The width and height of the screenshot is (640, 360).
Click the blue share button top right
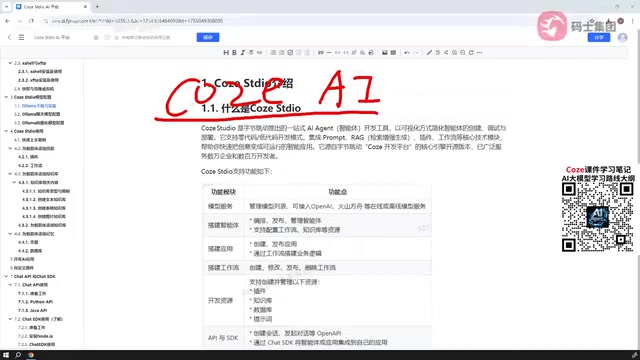click(x=599, y=37)
